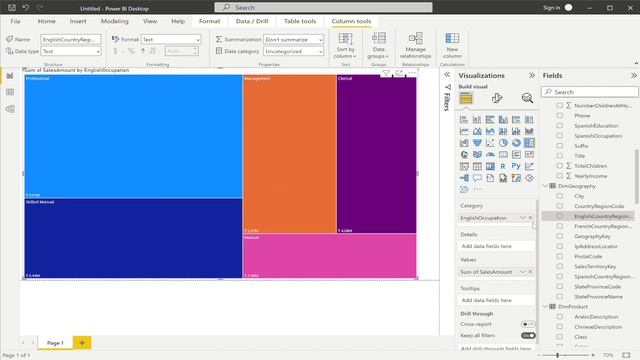Select the Q&A speech bubble visual
Screen dimensions: 640x360
[477, 178]
